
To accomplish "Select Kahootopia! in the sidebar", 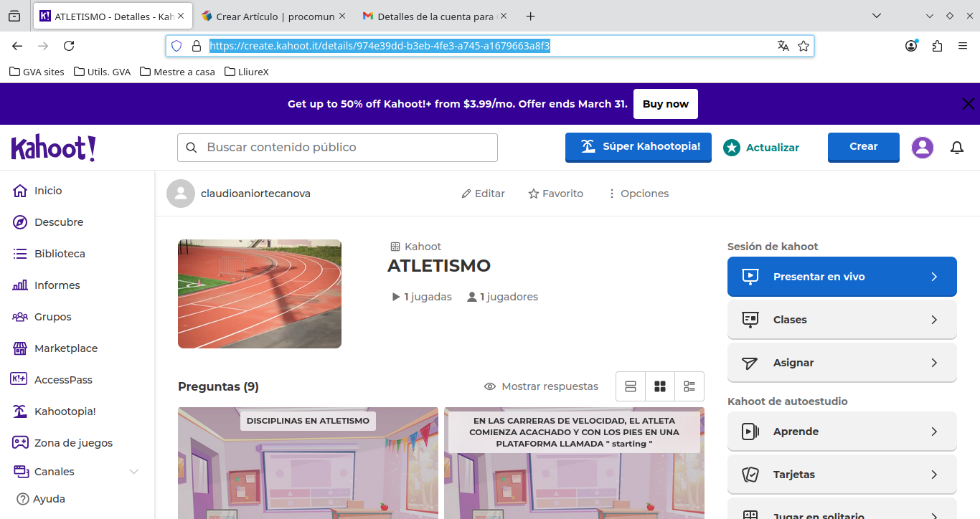I will [66, 411].
